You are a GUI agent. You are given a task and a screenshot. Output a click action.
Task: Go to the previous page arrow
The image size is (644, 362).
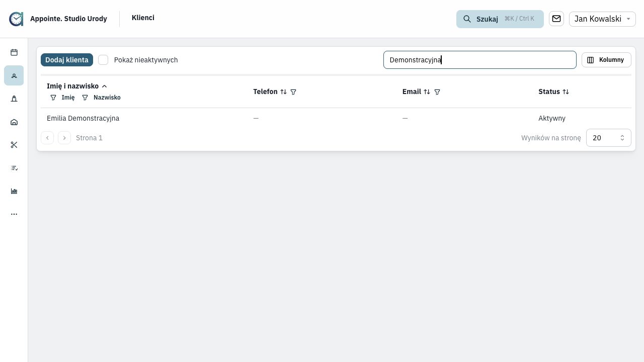click(47, 138)
